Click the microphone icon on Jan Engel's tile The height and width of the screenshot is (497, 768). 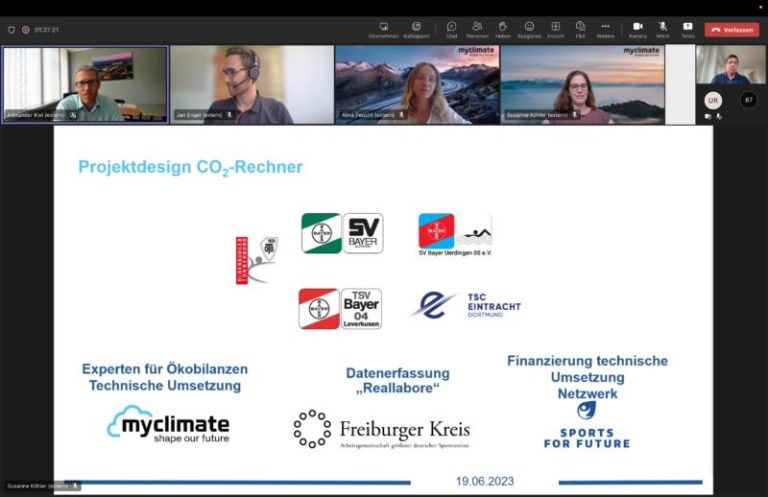[x=229, y=115]
